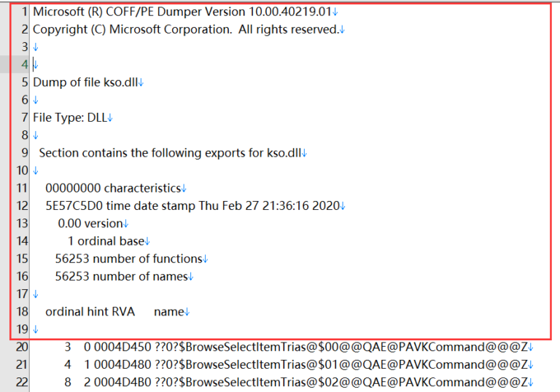The height and width of the screenshot is (392, 560).
Task: Click line number 4 in the gutter
Action: coord(24,65)
